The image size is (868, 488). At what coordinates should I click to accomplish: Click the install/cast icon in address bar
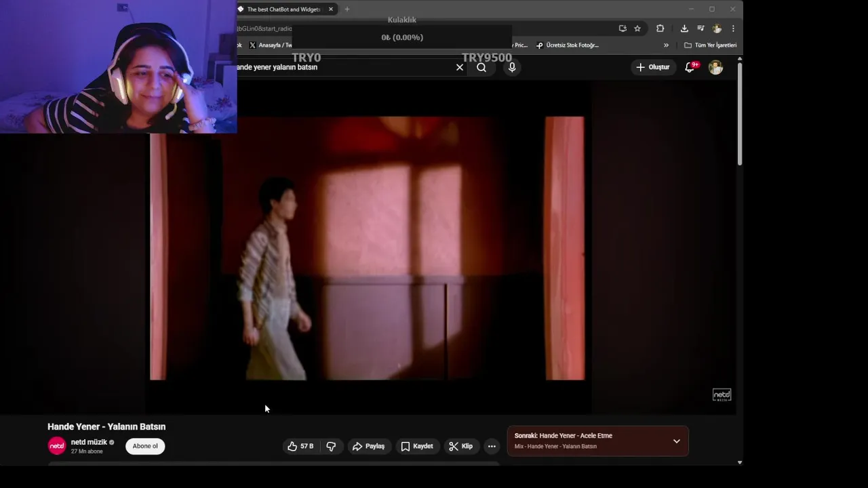(623, 28)
